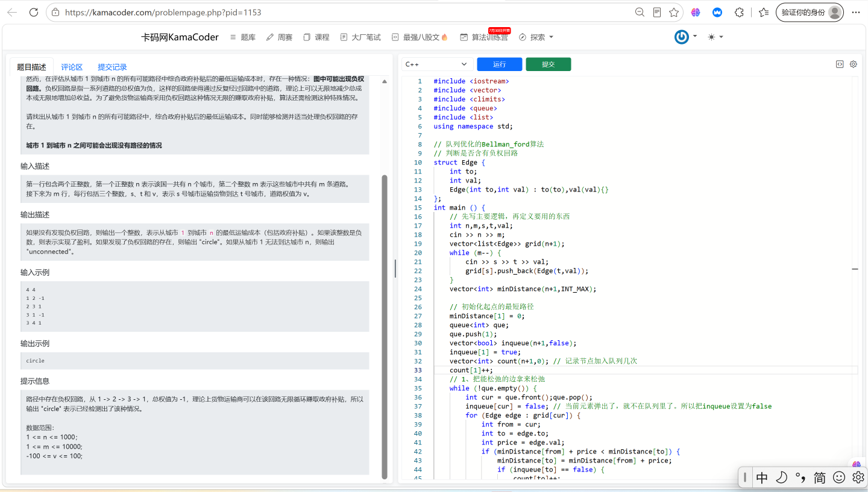This screenshot has width=868, height=492.
Task: Reload the page with the refresh icon
Action: pyautogui.click(x=34, y=12)
